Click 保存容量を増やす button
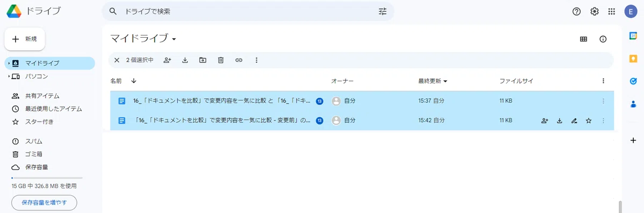The image size is (644, 213). 44,202
